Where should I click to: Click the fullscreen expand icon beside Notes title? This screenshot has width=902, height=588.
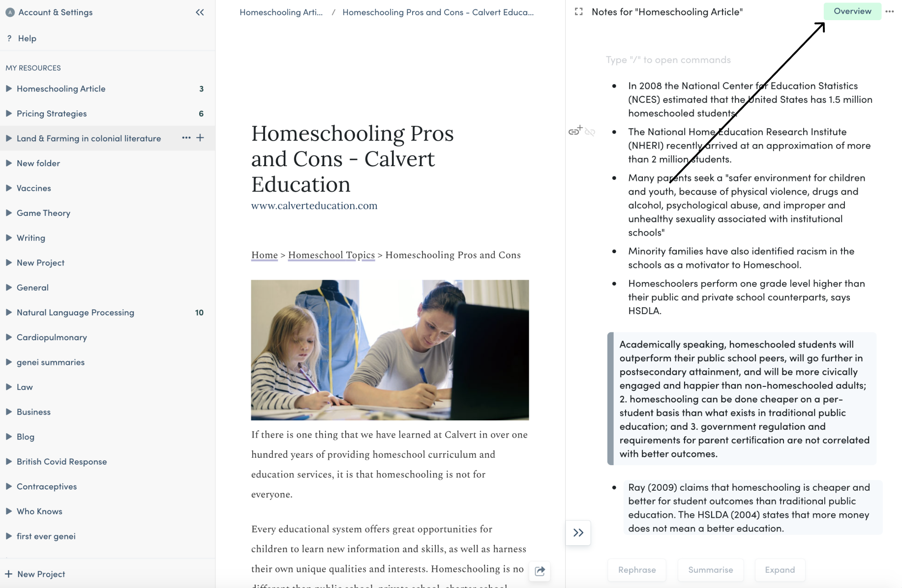pyautogui.click(x=579, y=12)
